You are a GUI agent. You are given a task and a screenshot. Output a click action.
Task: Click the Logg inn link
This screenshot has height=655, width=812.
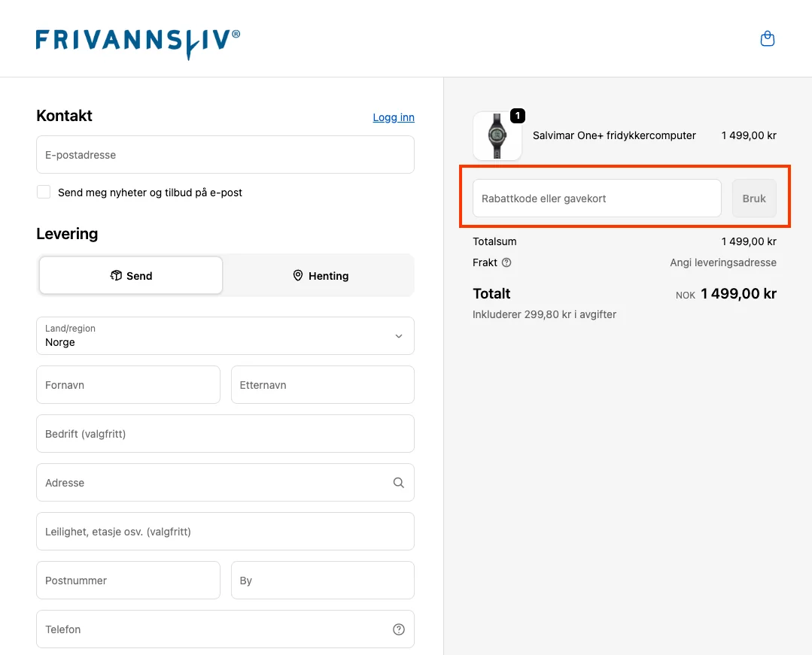point(394,117)
